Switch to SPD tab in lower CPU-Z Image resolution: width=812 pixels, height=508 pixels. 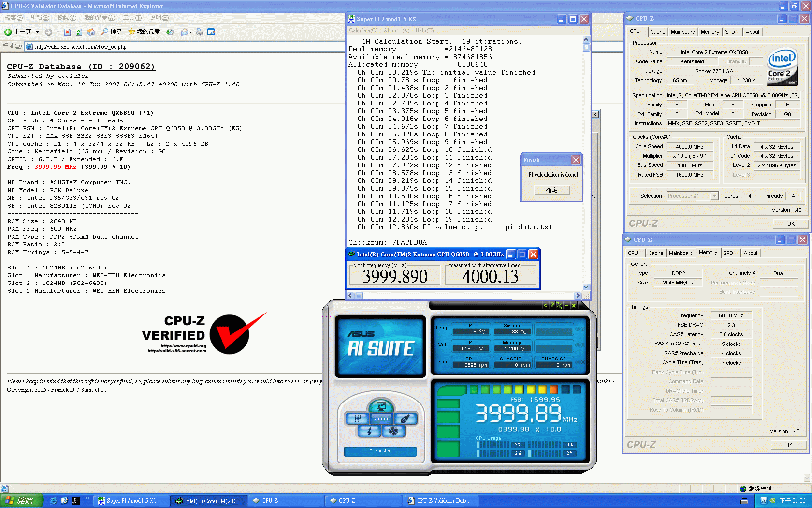click(x=728, y=253)
